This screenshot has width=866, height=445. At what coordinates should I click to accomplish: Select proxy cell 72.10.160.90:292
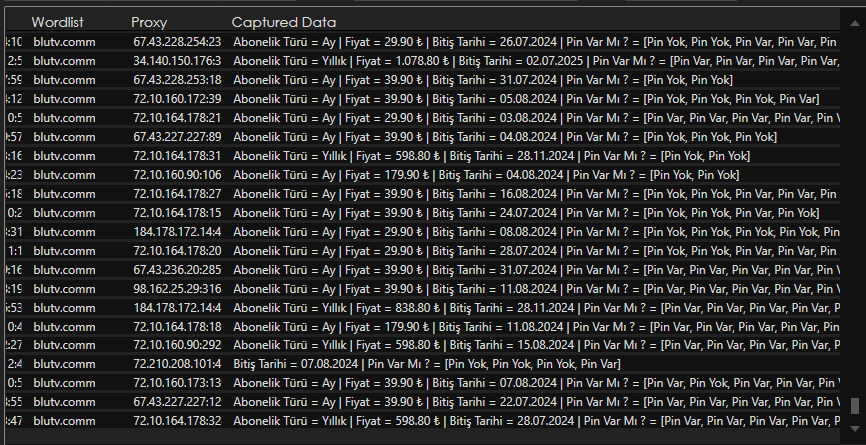[x=177, y=345]
